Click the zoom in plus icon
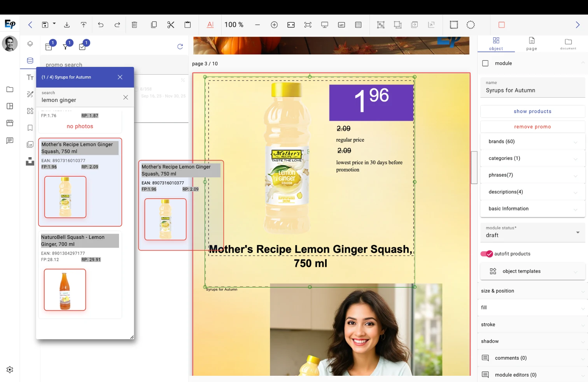The height and width of the screenshot is (382, 588). pyautogui.click(x=274, y=25)
